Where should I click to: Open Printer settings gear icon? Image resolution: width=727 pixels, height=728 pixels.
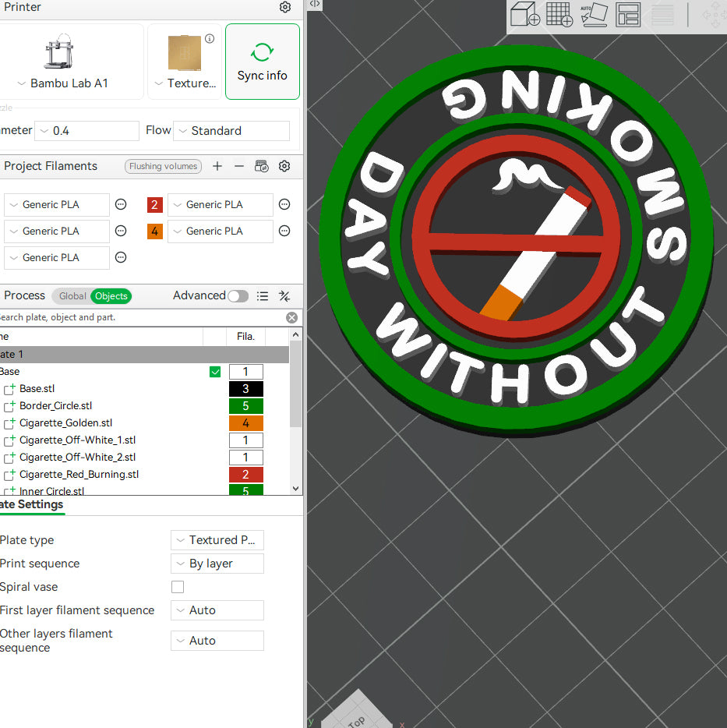[285, 7]
